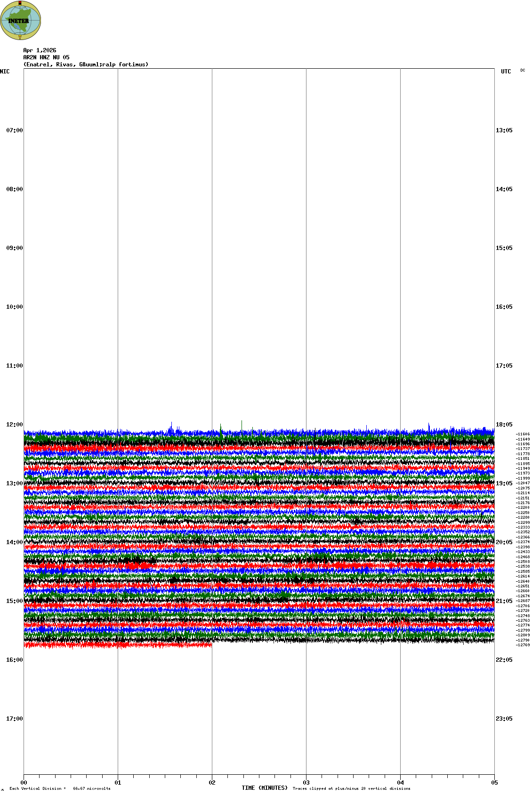Click the 'AR2N HNZ NU 05' station label

[46, 57]
